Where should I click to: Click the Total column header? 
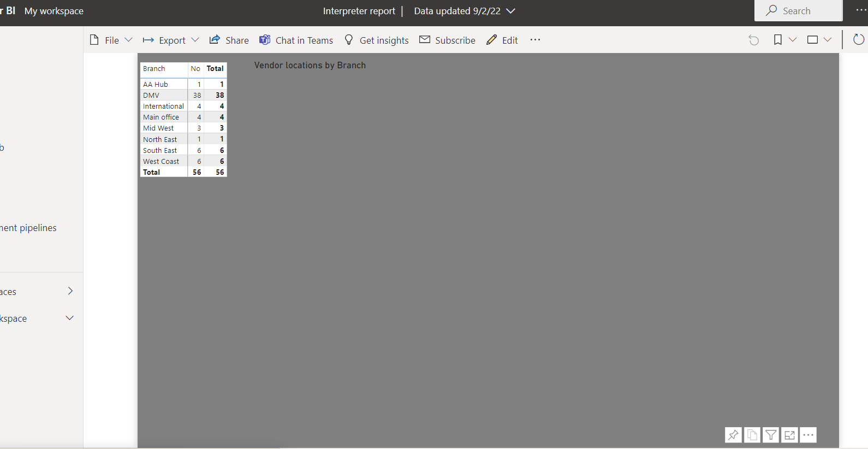[215, 69]
